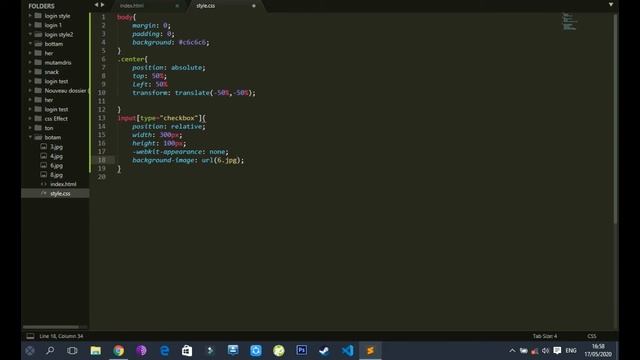Click the unsaved dot on style.css tab
The width and height of the screenshot is (640, 360).
point(253,6)
